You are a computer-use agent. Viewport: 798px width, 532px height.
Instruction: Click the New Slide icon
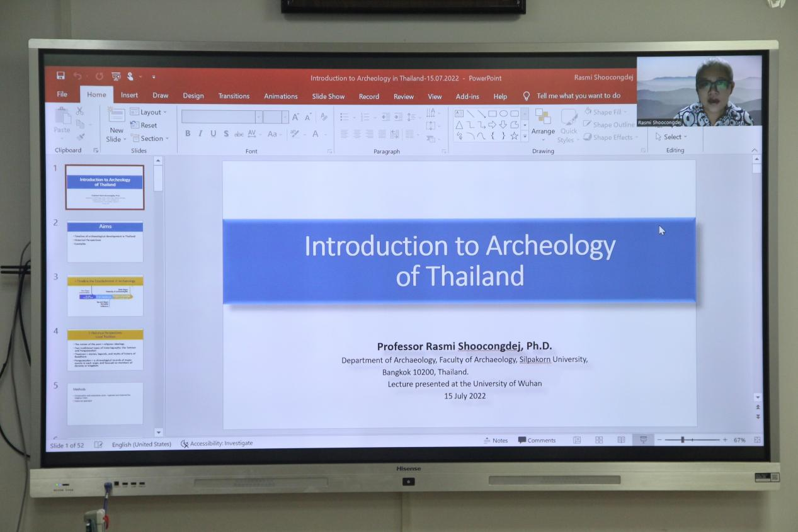pyautogui.click(x=116, y=125)
